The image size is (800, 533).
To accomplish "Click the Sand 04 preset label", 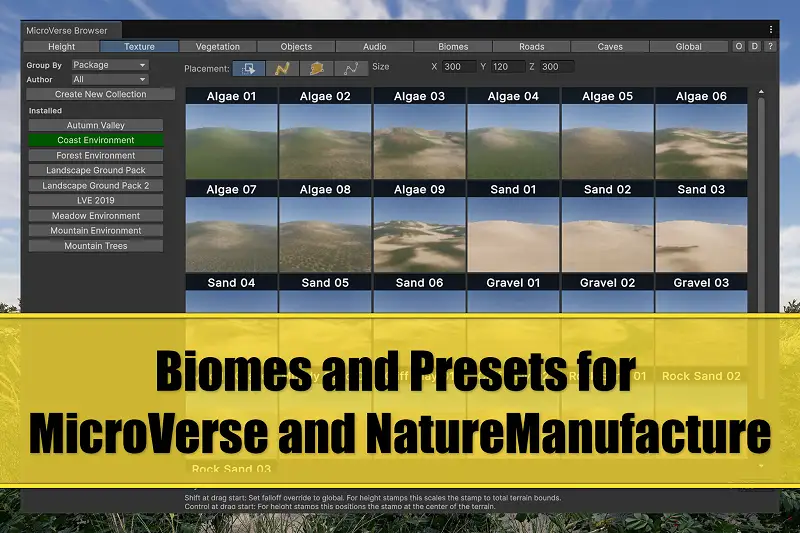I will coord(231,283).
